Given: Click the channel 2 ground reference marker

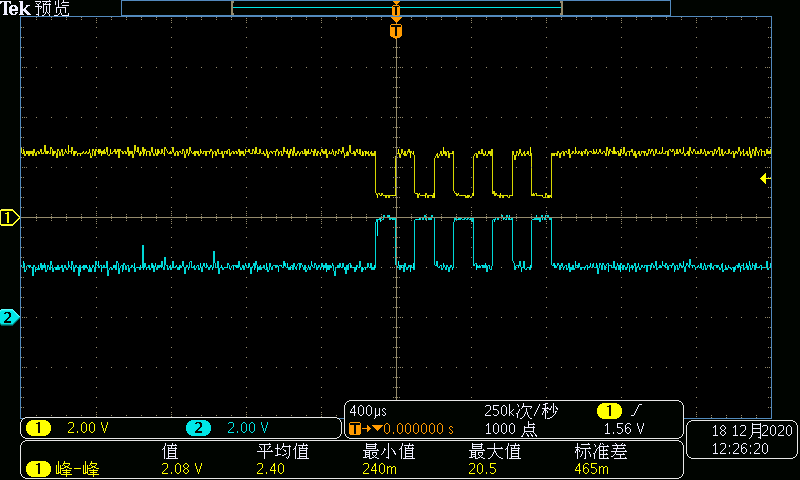Looking at the screenshot, I should (9, 317).
